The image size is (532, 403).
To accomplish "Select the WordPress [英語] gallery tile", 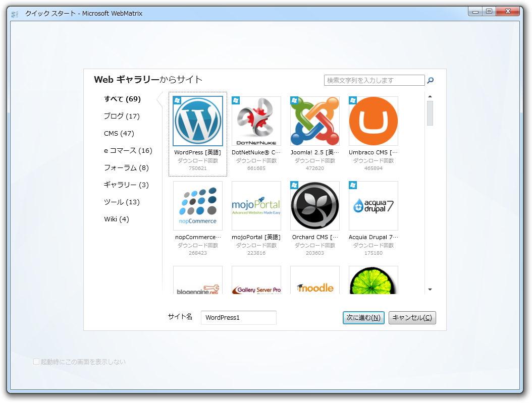I will [197, 121].
